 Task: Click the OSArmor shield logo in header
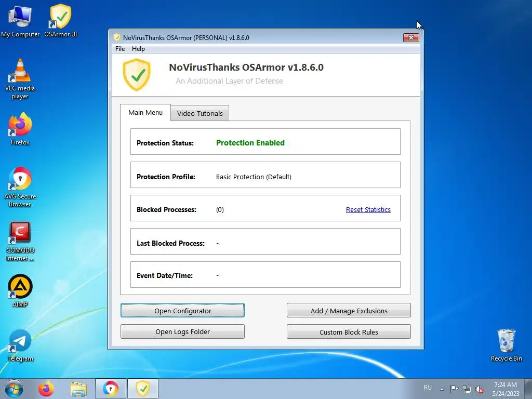pyautogui.click(x=137, y=75)
